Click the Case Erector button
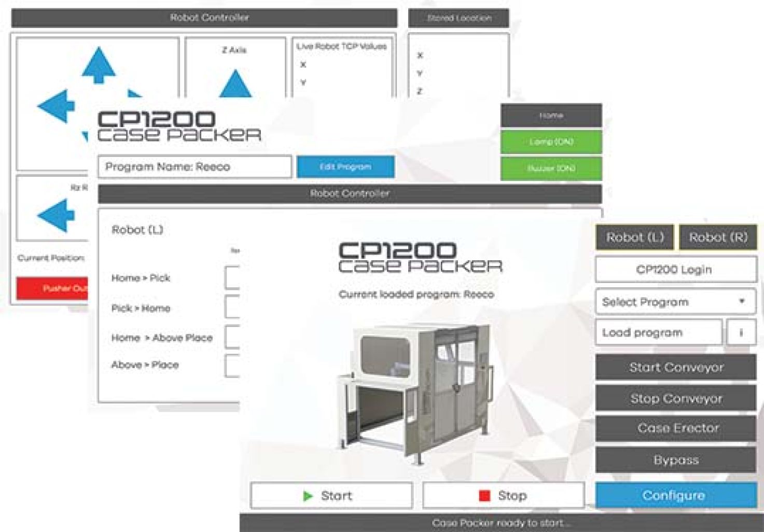This screenshot has width=764, height=532. pyautogui.click(x=675, y=428)
